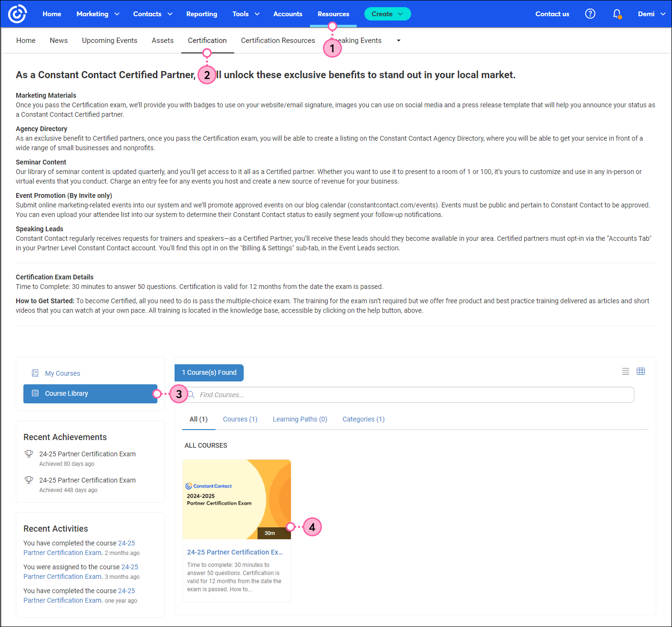Select Course Library in the sidebar

[66, 393]
